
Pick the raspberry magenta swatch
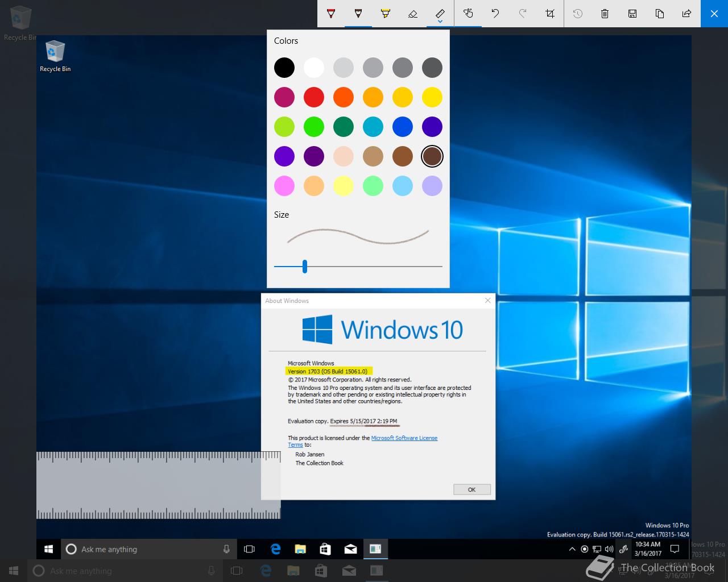[x=284, y=97]
